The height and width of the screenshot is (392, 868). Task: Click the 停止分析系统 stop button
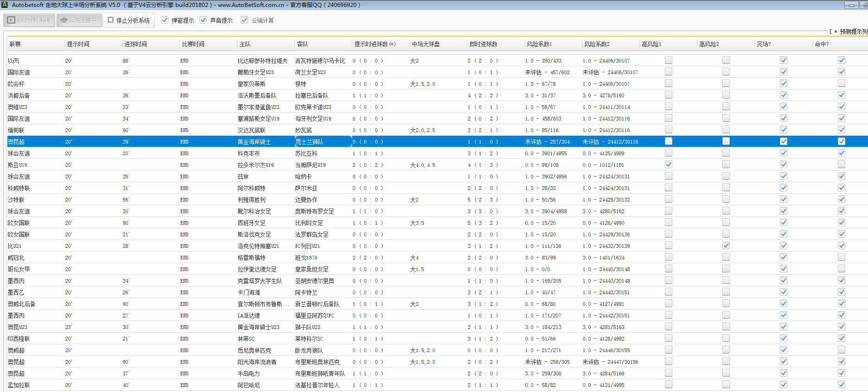(129, 20)
